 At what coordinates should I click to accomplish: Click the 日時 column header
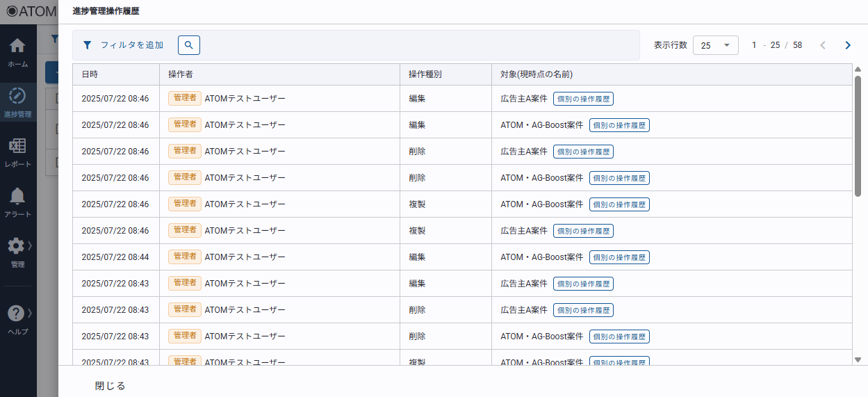click(x=90, y=74)
